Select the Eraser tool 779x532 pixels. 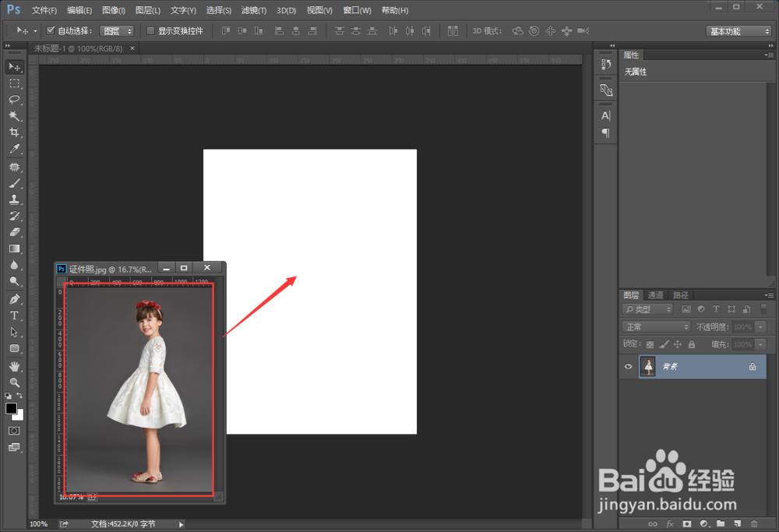point(14,232)
